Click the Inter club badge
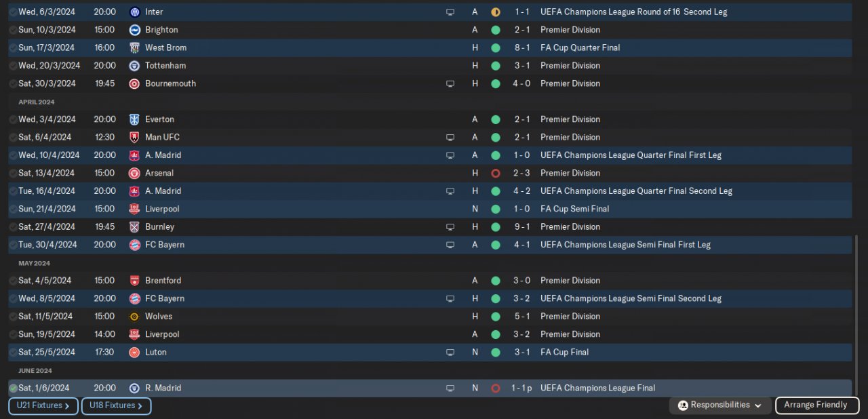The image size is (868, 419). pos(134,12)
